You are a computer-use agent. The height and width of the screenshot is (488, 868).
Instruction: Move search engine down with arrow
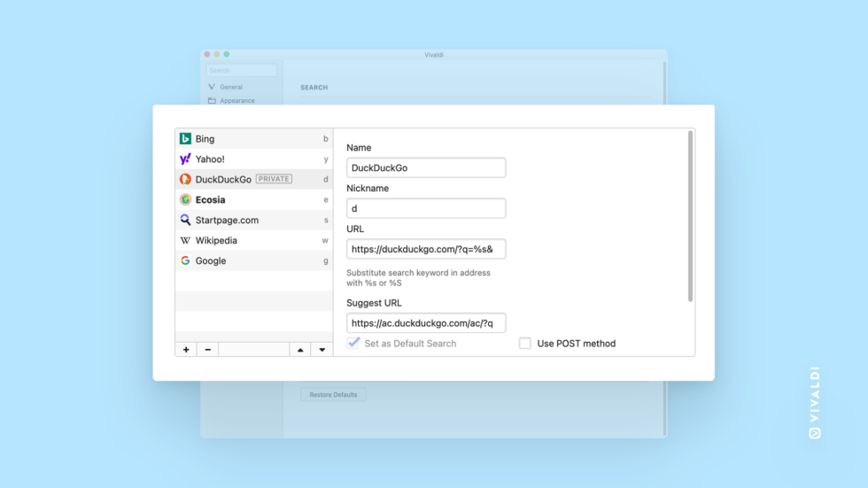click(322, 350)
